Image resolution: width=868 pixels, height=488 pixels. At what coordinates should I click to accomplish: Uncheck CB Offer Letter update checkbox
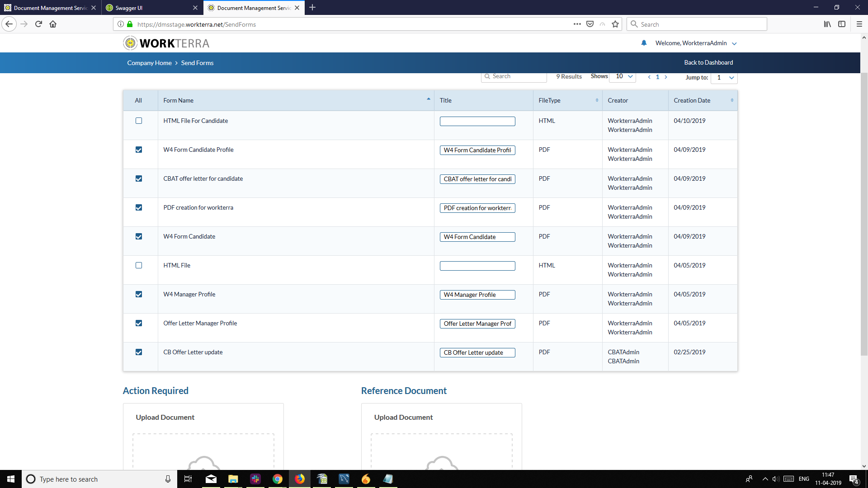tap(139, 352)
